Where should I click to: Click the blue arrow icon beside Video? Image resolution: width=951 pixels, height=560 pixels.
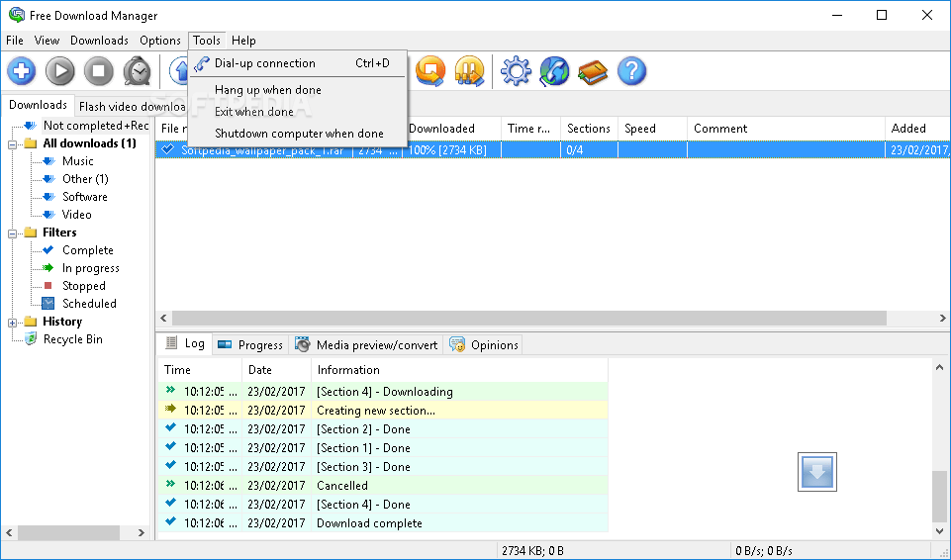tap(49, 215)
